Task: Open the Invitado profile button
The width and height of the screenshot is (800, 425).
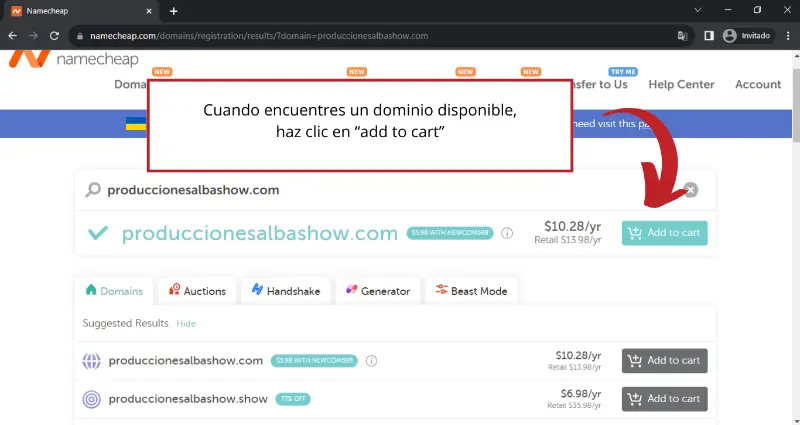Action: point(746,36)
